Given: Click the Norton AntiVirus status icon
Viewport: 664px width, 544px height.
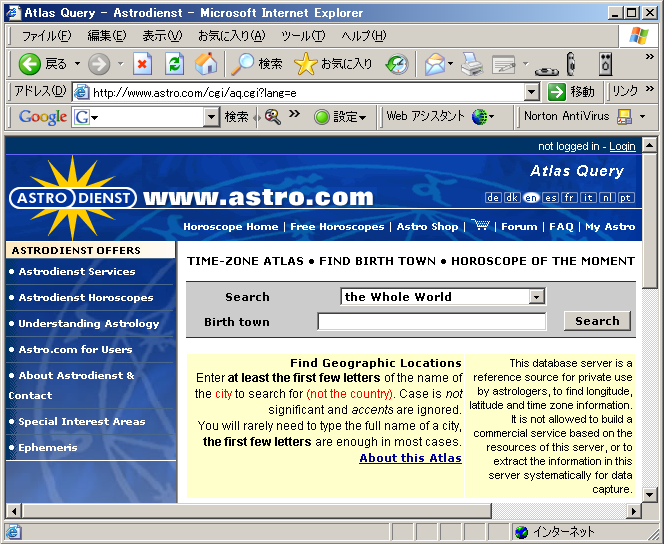Looking at the screenshot, I should pos(624,116).
